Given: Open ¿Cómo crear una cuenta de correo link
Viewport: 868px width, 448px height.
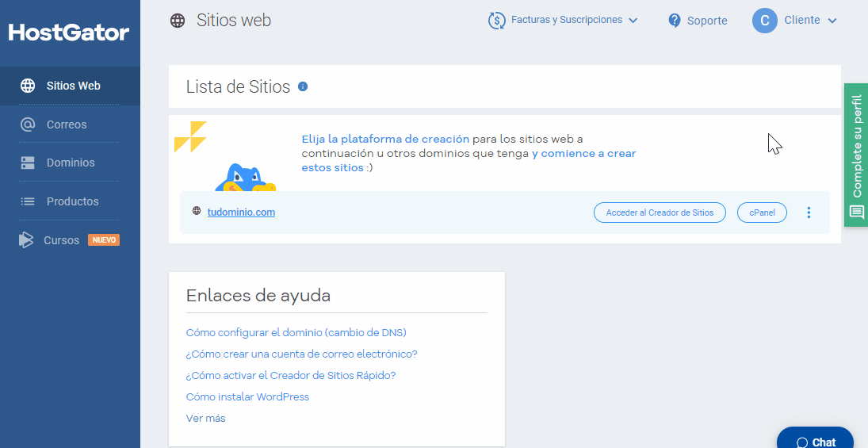Looking at the screenshot, I should coord(302,354).
